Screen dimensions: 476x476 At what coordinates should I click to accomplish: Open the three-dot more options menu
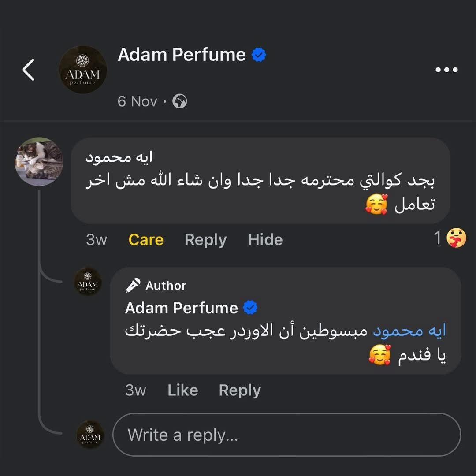pyautogui.click(x=446, y=70)
